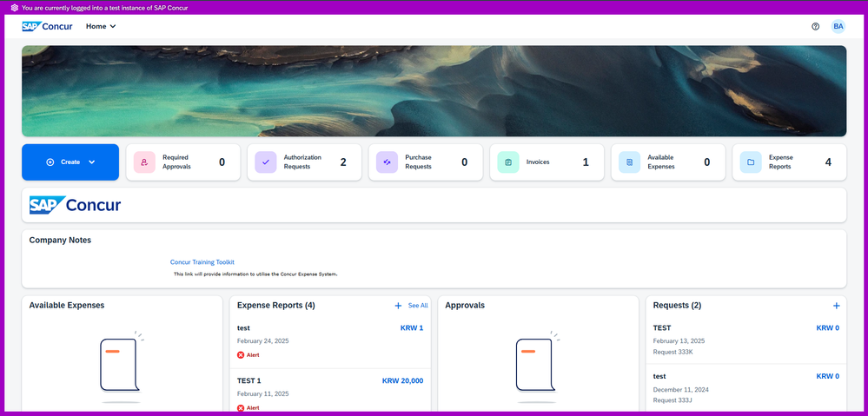Open the Available Expenses tile

pos(668,162)
